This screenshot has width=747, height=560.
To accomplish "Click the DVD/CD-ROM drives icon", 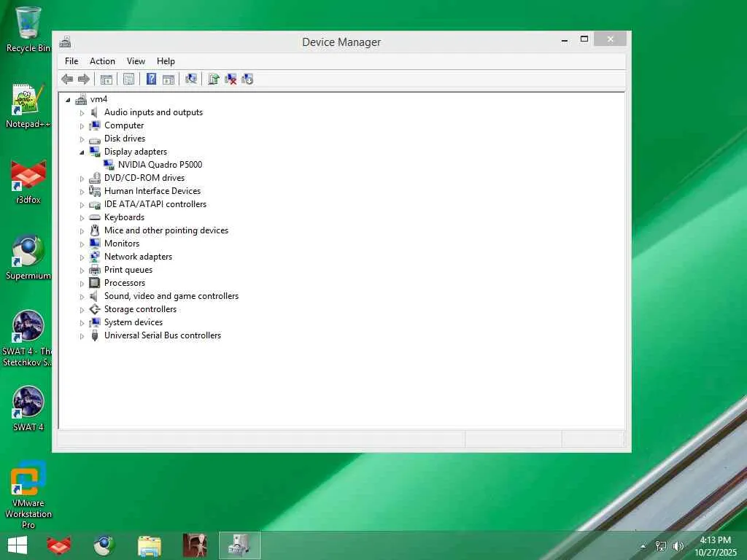I will pyautogui.click(x=95, y=178).
